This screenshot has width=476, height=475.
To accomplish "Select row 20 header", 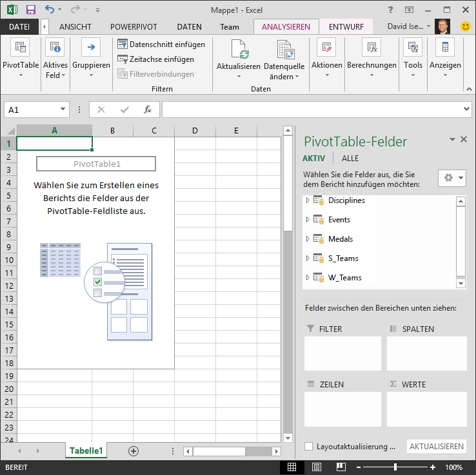I will coord(9,389).
